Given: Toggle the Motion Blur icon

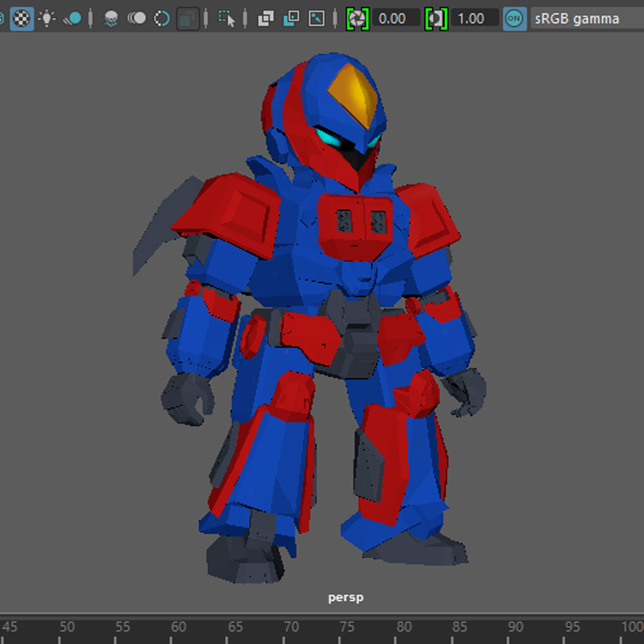Looking at the screenshot, I should (137, 18).
